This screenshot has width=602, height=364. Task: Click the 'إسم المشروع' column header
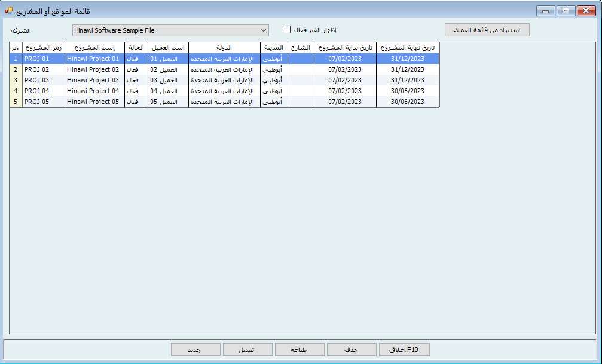(x=94, y=48)
